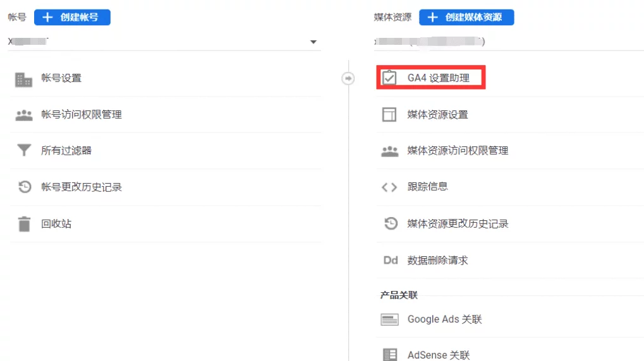Open 帐号访问权限管理
The width and height of the screenshot is (644, 361).
point(82,114)
